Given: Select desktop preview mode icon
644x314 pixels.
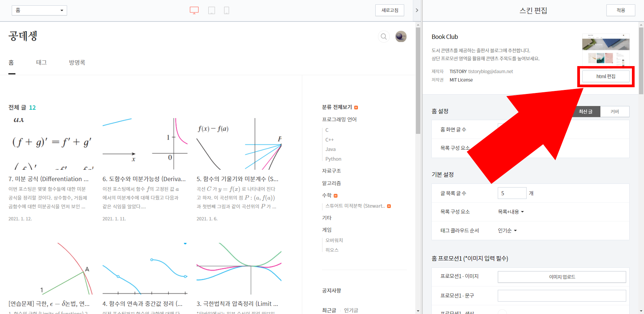Looking at the screenshot, I should coord(194,10).
